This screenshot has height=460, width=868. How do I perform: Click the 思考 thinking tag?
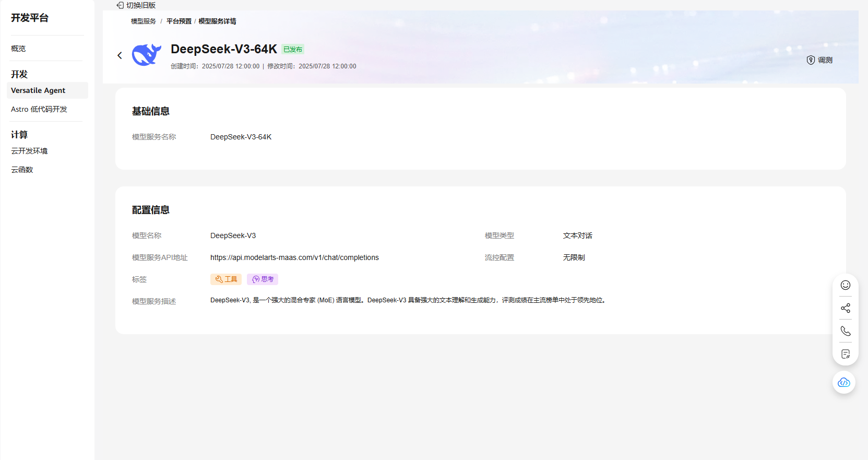pos(263,279)
